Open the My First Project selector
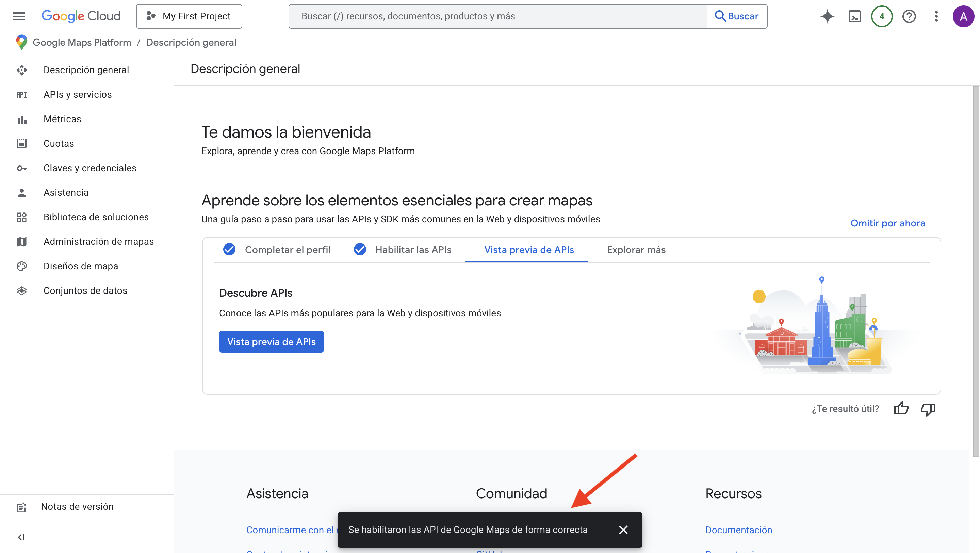980x553 pixels. click(x=189, y=16)
